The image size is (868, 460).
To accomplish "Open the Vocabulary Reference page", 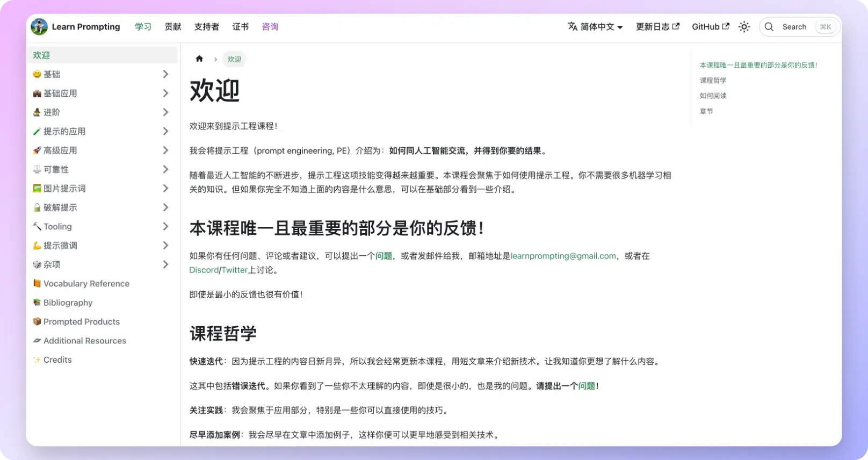I will coord(86,284).
